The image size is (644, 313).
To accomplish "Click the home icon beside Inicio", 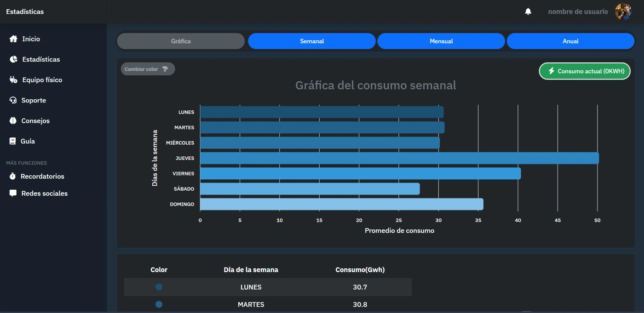I will coord(13,39).
